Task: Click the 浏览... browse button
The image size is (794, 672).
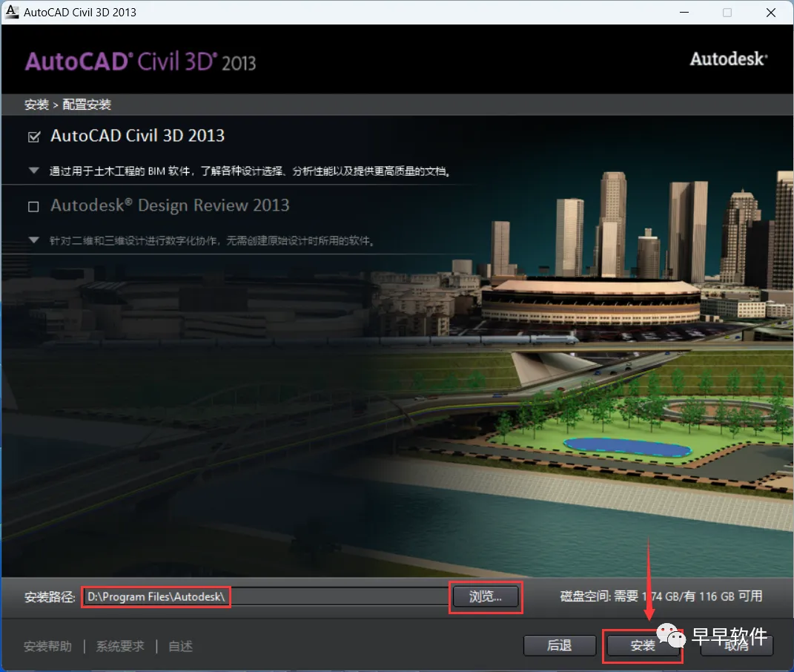Action: [486, 596]
